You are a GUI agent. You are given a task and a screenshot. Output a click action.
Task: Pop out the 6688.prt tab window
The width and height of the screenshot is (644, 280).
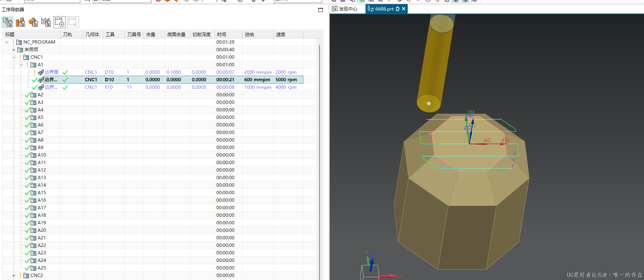point(398,9)
